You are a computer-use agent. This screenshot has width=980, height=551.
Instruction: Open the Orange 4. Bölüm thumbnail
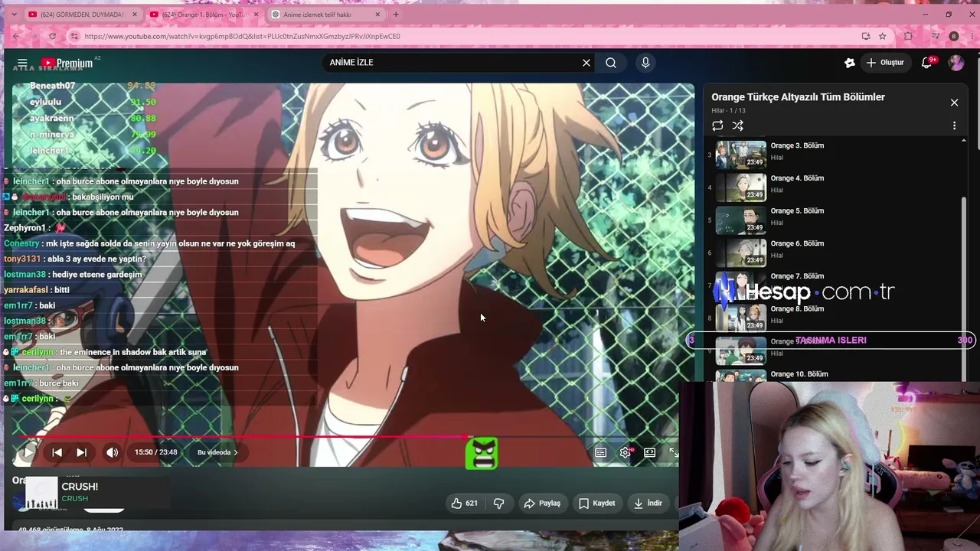pyautogui.click(x=740, y=187)
